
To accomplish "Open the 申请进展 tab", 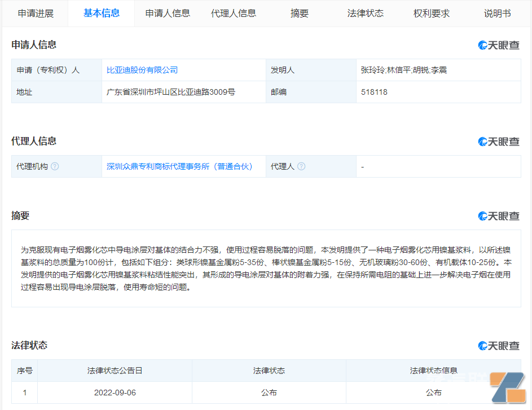I will pyautogui.click(x=36, y=14).
